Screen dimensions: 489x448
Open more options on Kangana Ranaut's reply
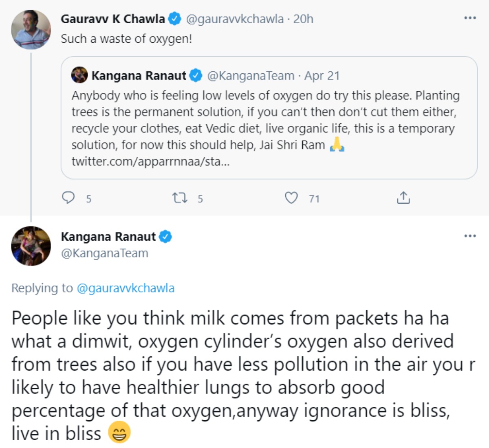point(470,236)
